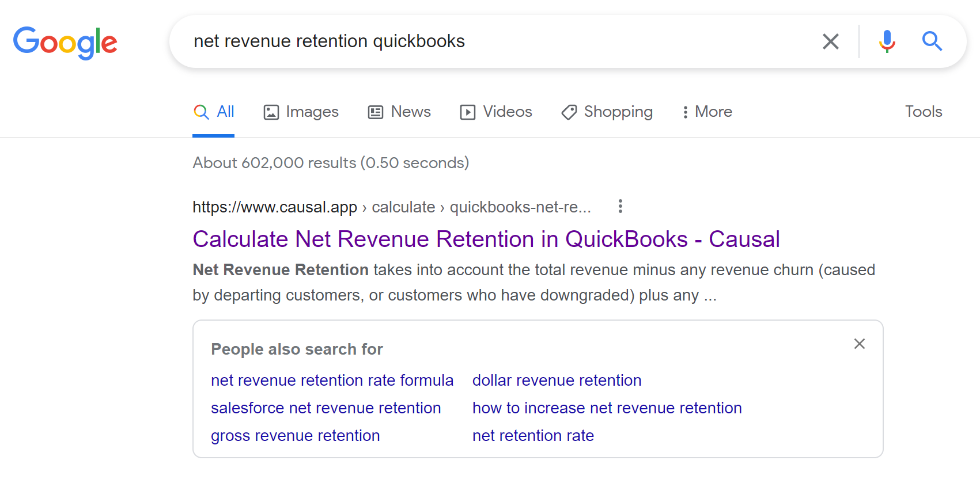Click the About 602,000 results text

[331, 163]
